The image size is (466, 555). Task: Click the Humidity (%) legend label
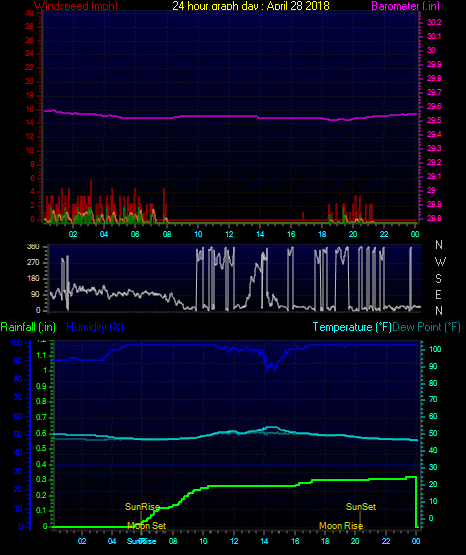[95, 327]
